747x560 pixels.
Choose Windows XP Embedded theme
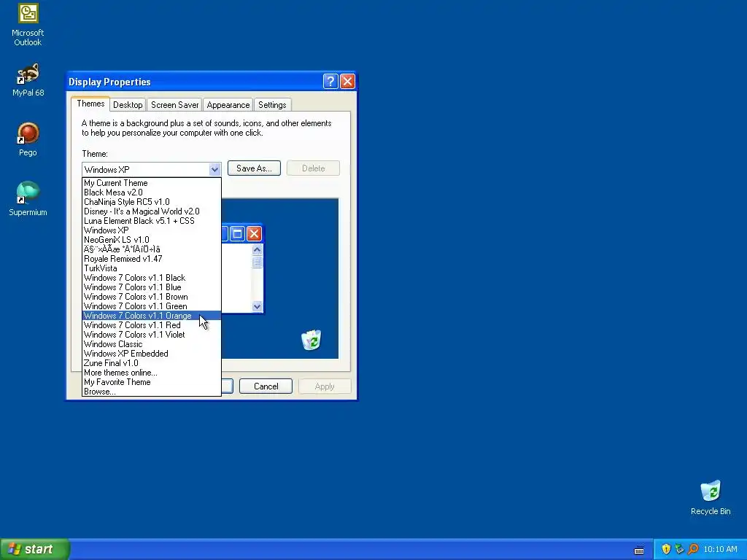152,354
